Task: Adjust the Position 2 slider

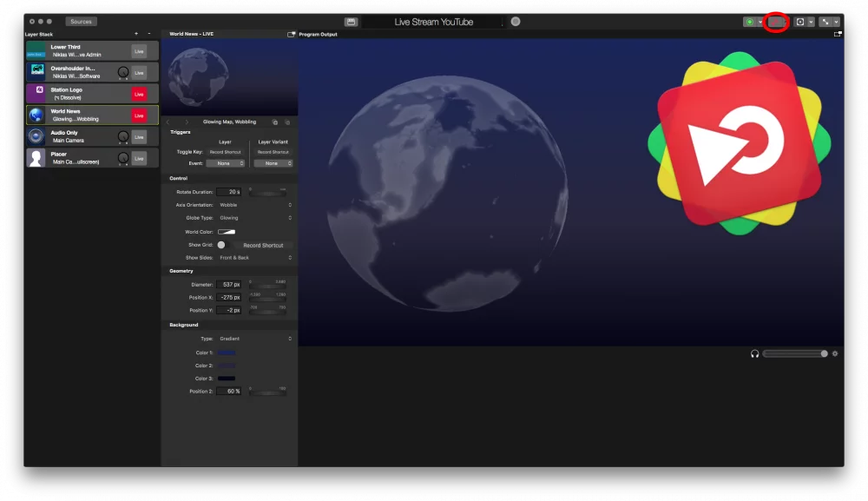Action: 267,392
